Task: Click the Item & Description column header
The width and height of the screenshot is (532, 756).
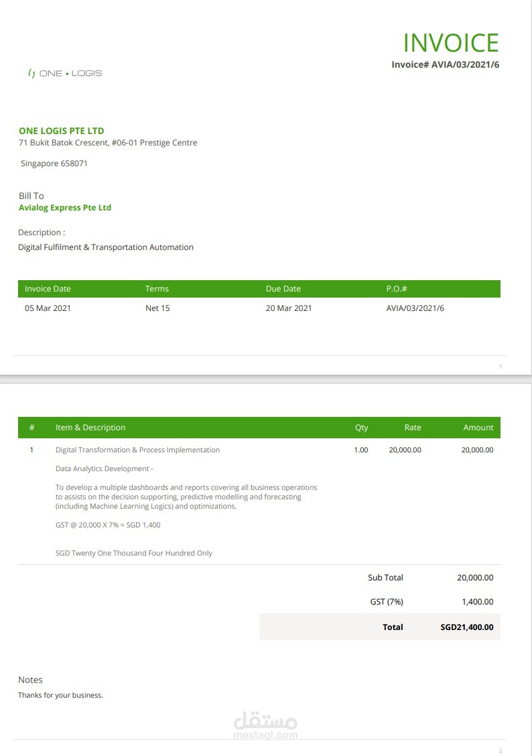Action: pos(90,428)
